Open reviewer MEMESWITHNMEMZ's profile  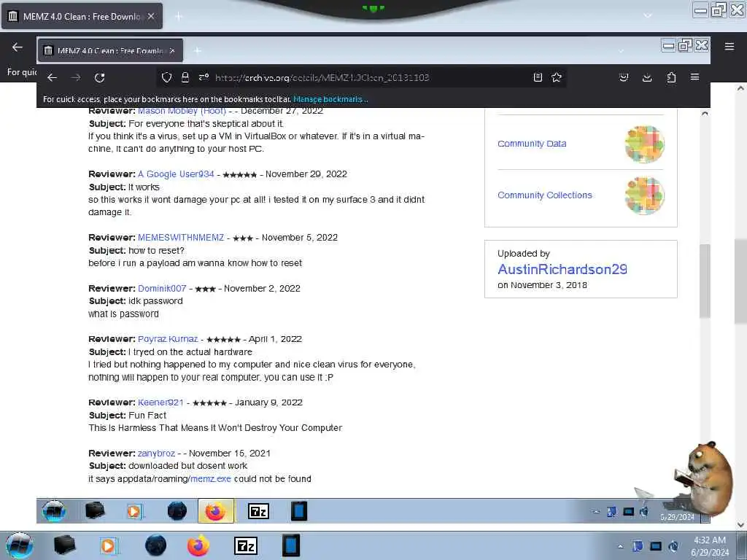181,238
